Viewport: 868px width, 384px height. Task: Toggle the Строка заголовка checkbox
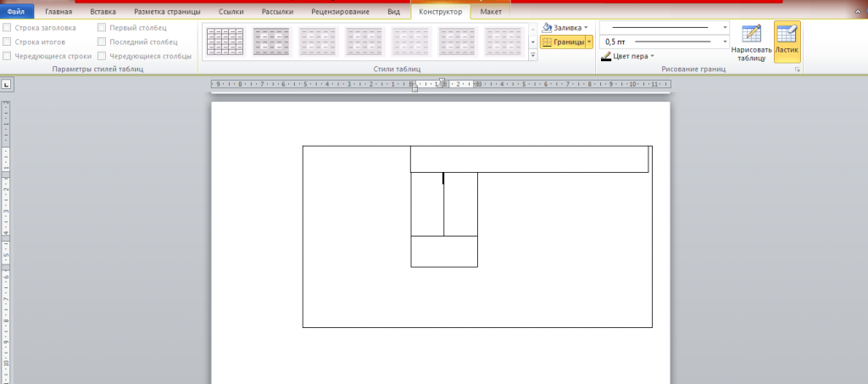7,27
